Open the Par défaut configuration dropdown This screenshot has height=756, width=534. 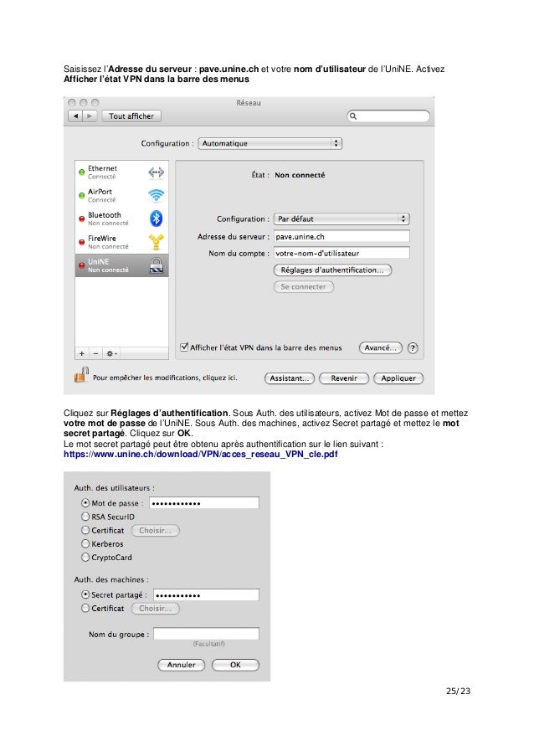point(341,219)
